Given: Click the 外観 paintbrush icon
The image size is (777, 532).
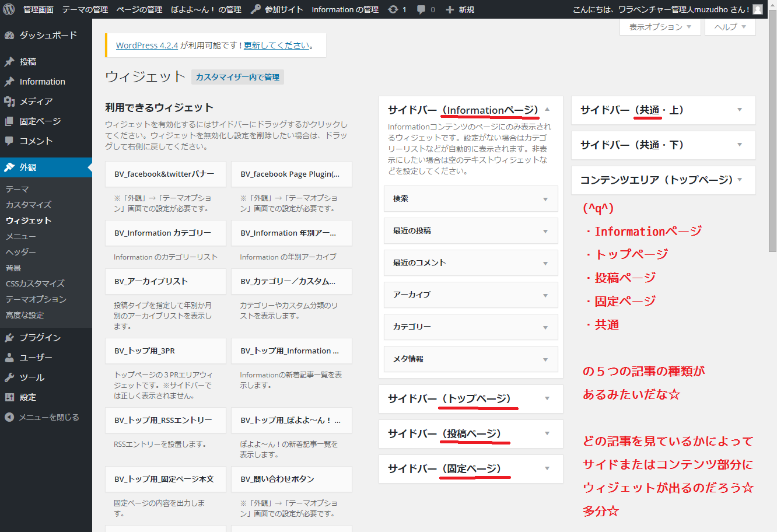Looking at the screenshot, I should click(x=9, y=167).
